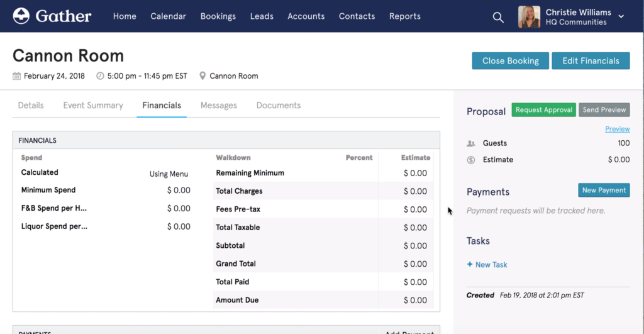Select the Documents tab
Screen dimensions: 644x334
click(x=279, y=106)
